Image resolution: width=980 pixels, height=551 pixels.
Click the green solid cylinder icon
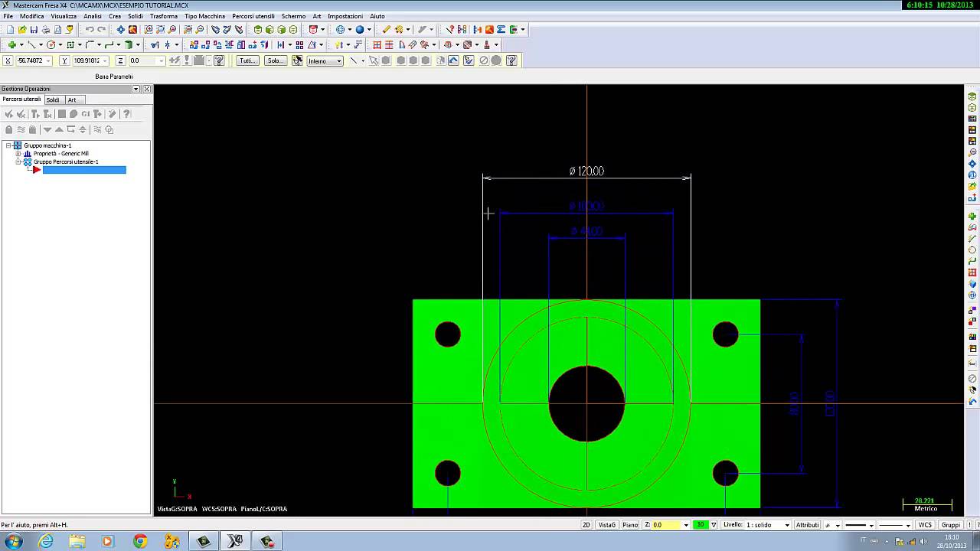point(129,44)
